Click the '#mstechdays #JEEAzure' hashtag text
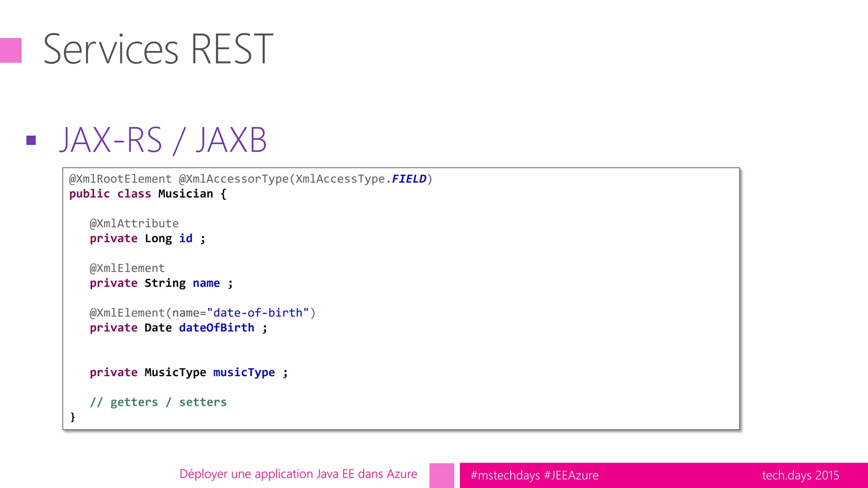 534,475
